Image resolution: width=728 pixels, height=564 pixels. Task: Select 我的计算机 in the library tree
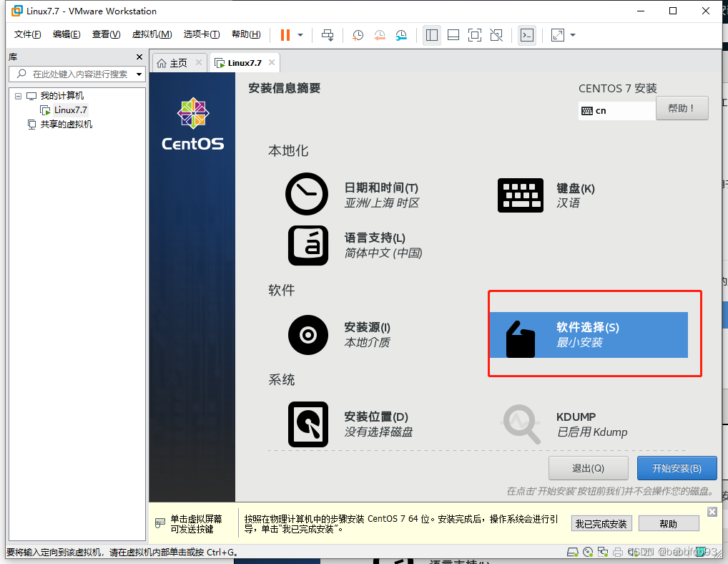pyautogui.click(x=62, y=96)
